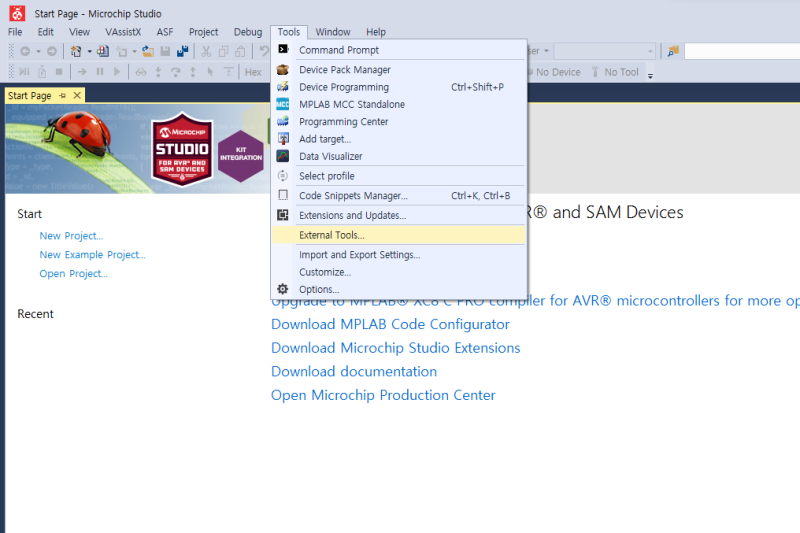Screen dimensions: 800x533
Task: Expand the debug toolbar overflow arrow
Action: [650, 75]
